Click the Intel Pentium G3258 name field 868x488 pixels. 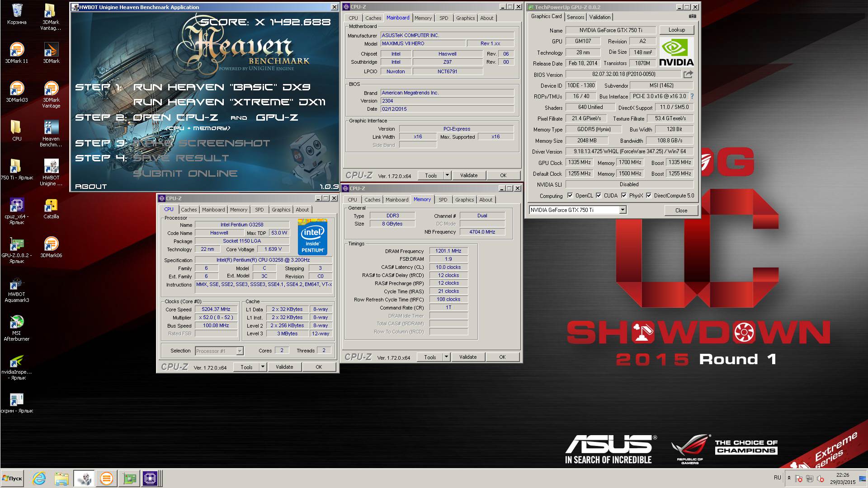242,225
